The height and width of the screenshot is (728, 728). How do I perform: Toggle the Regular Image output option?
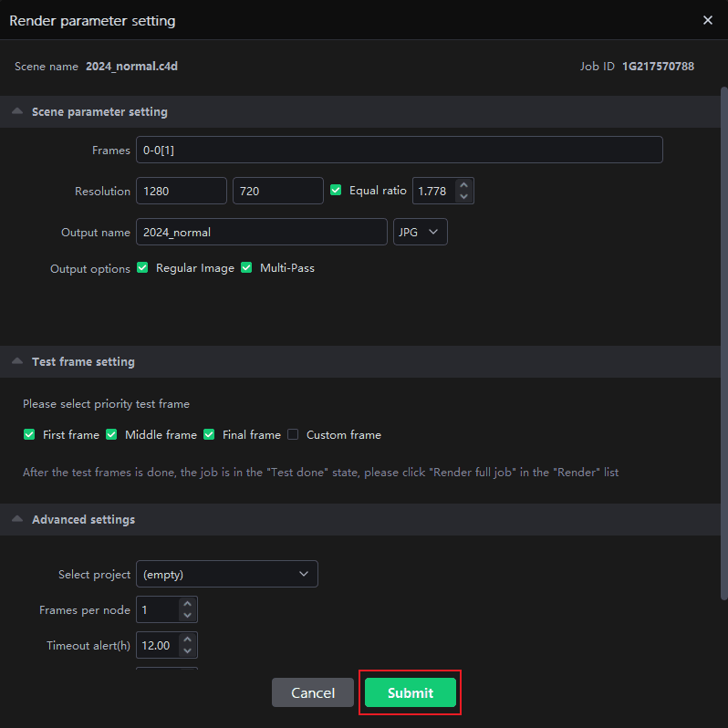pyautogui.click(x=142, y=268)
